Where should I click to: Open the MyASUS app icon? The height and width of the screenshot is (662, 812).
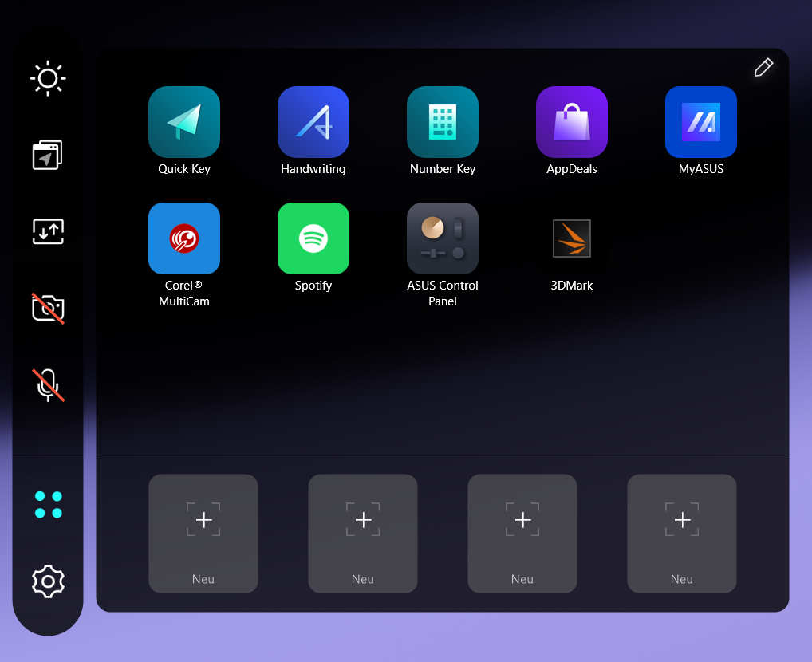point(700,122)
